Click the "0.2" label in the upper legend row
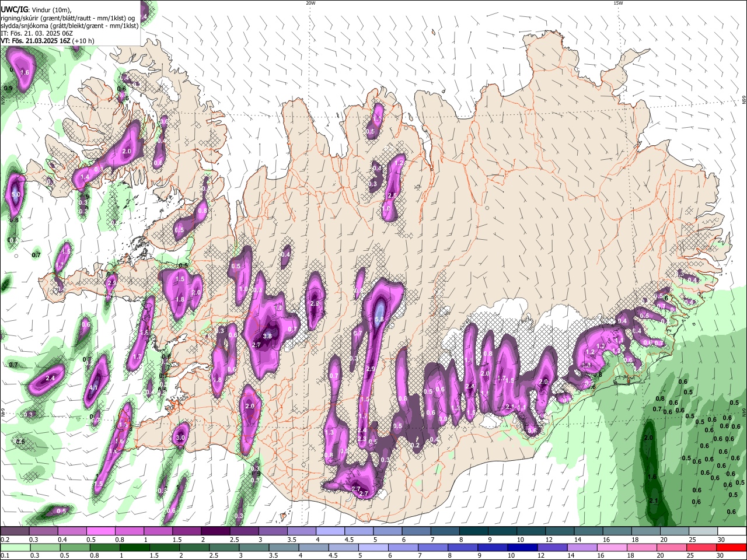The image size is (747, 560). pos(5,540)
